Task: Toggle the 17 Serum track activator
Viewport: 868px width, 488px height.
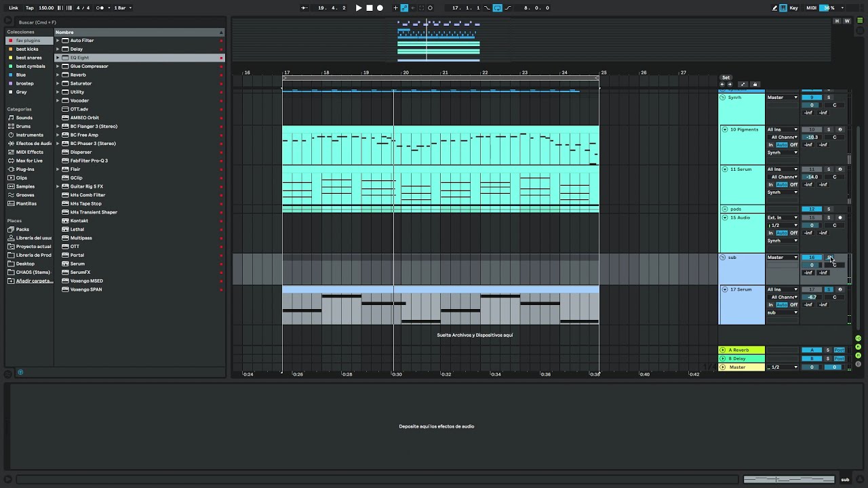Action: (x=812, y=289)
